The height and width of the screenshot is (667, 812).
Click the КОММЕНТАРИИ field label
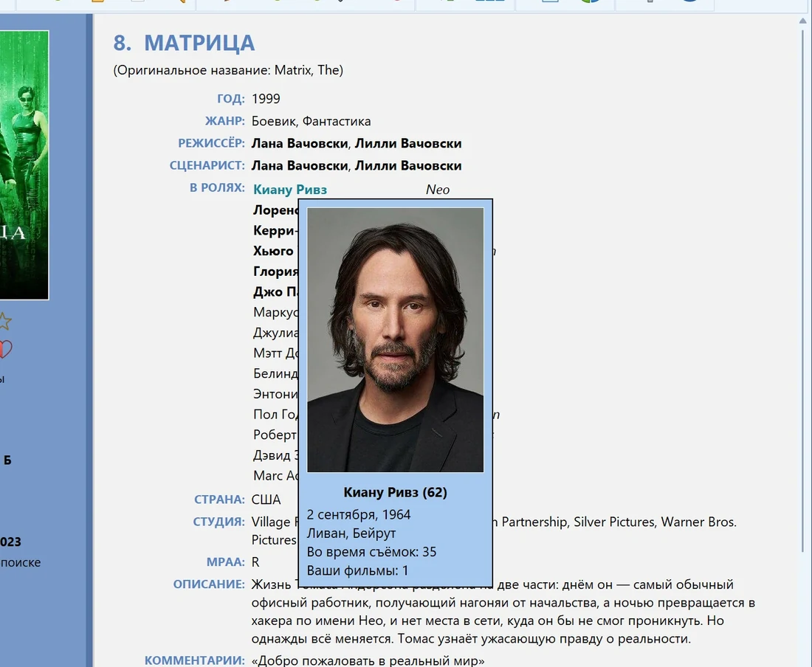(195, 661)
